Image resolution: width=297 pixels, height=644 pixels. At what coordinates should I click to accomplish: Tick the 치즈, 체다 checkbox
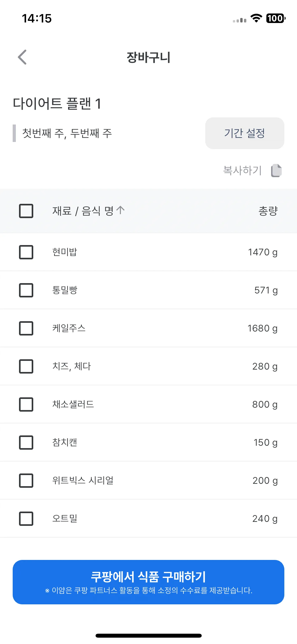[26, 366]
